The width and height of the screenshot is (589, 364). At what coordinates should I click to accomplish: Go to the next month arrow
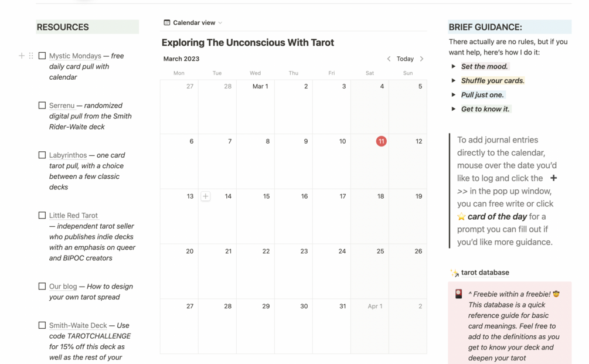421,59
